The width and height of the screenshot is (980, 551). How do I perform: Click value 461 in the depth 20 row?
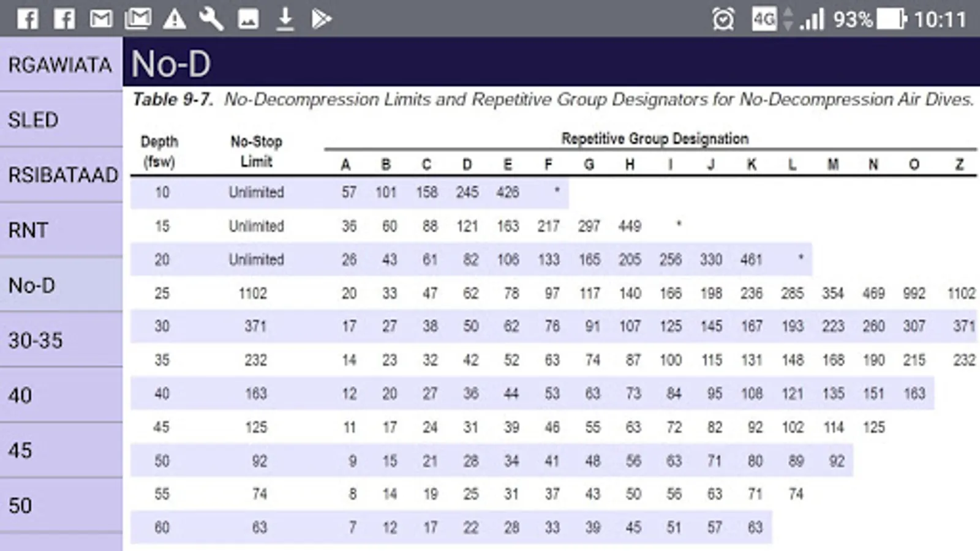click(751, 260)
